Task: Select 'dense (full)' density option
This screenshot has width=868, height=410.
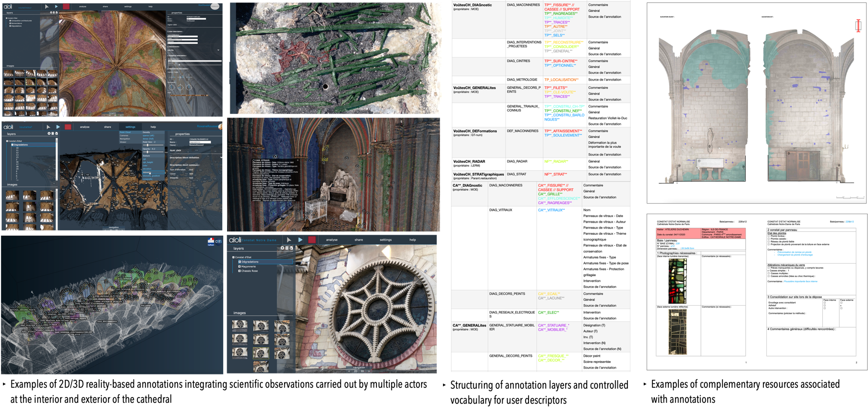Action: point(148,139)
